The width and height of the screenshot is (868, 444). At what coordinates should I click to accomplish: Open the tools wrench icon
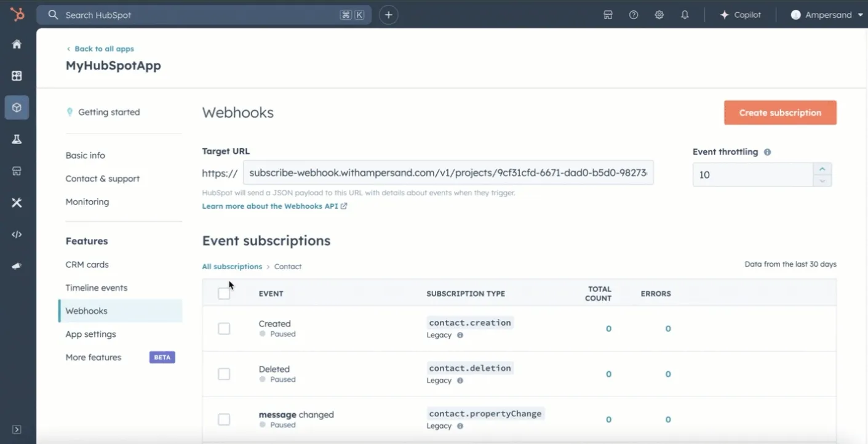[17, 202]
